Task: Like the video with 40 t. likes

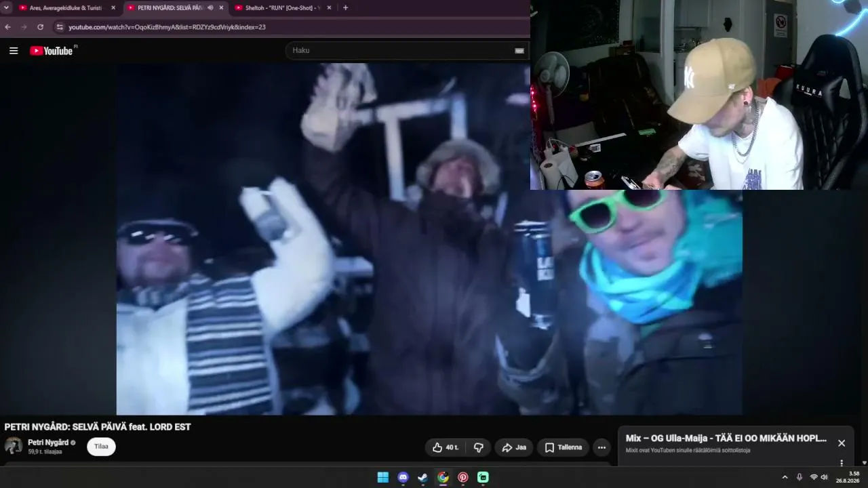Action: (446, 447)
